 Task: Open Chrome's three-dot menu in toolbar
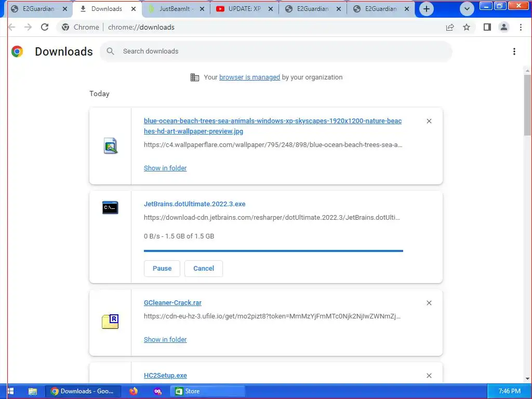pyautogui.click(x=521, y=27)
